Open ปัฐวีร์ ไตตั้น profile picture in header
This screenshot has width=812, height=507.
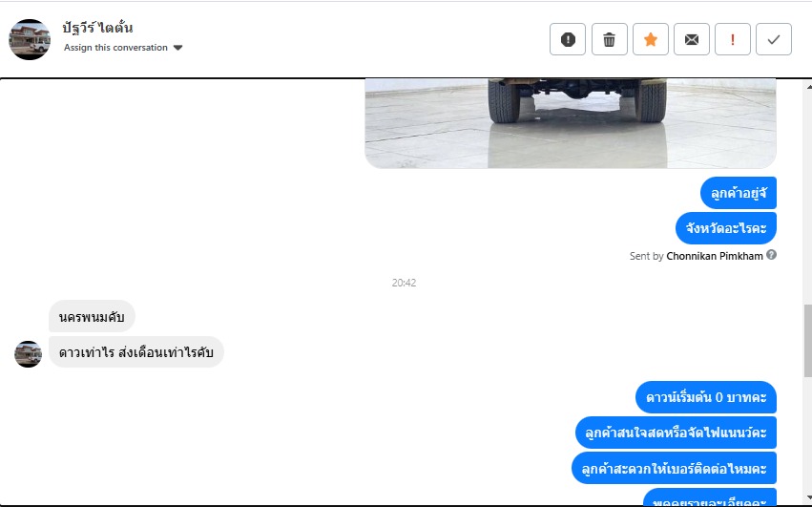click(30, 39)
